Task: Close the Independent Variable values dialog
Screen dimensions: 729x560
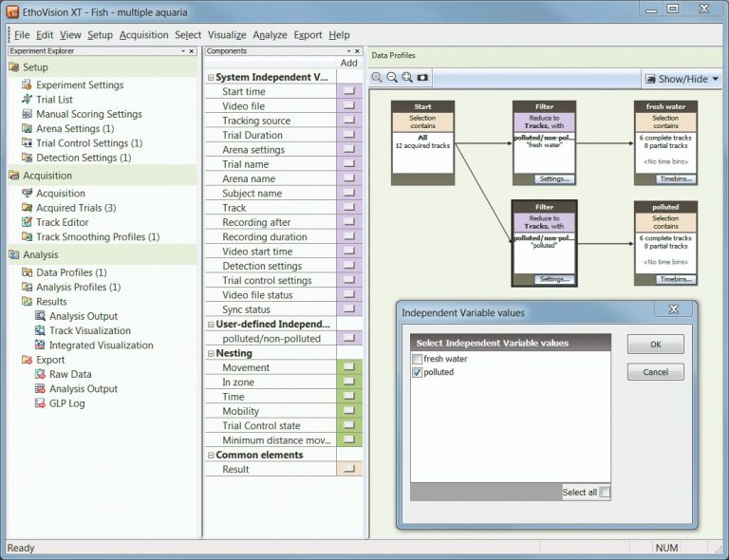Action: click(674, 309)
